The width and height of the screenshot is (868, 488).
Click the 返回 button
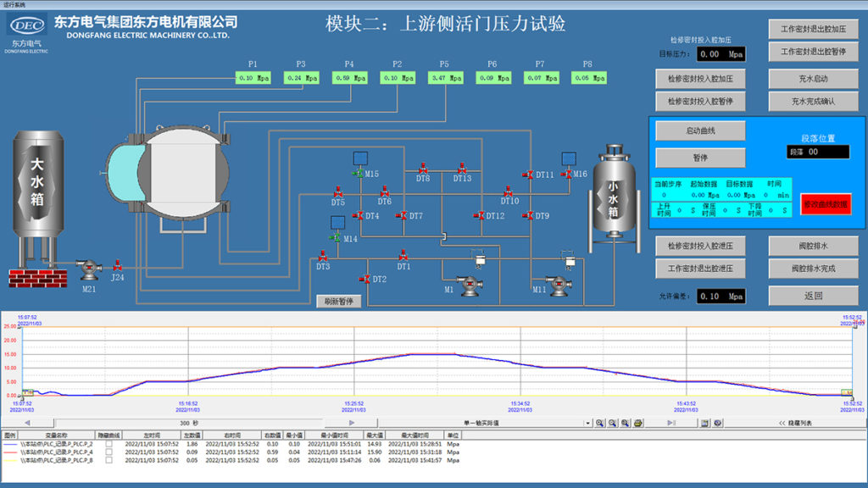pyautogui.click(x=813, y=296)
